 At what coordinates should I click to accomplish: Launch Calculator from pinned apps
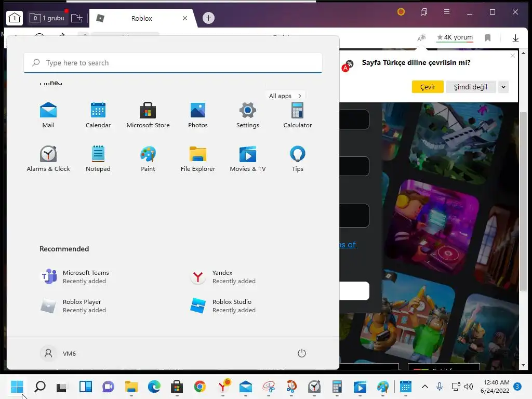(x=298, y=115)
